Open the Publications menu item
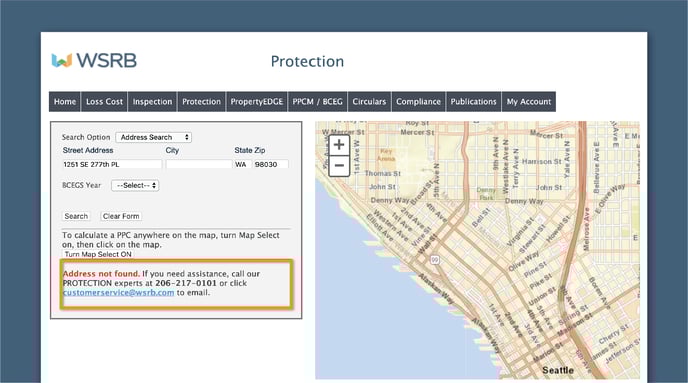 pyautogui.click(x=473, y=101)
